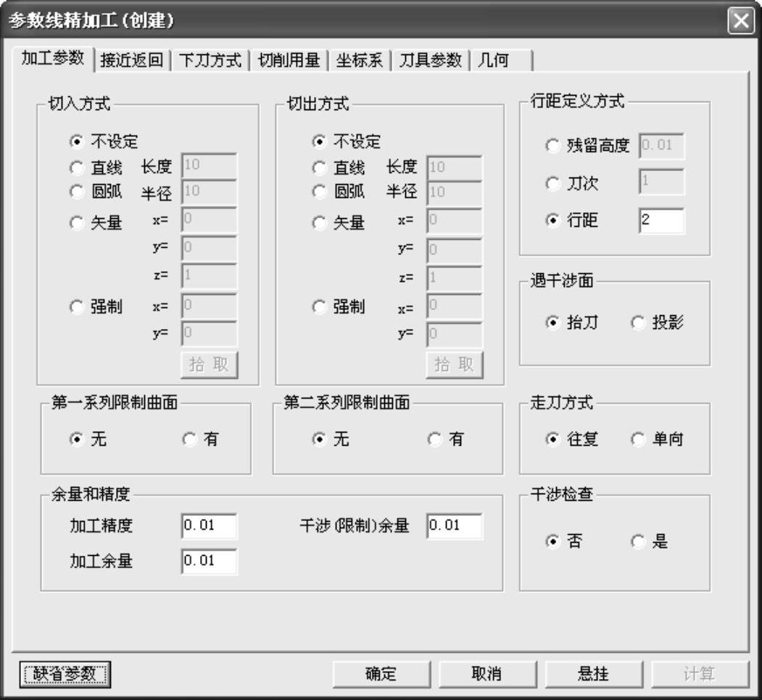Viewport: 762px width, 700px height.
Task: Open the 刀具参数 tab
Action: click(430, 60)
